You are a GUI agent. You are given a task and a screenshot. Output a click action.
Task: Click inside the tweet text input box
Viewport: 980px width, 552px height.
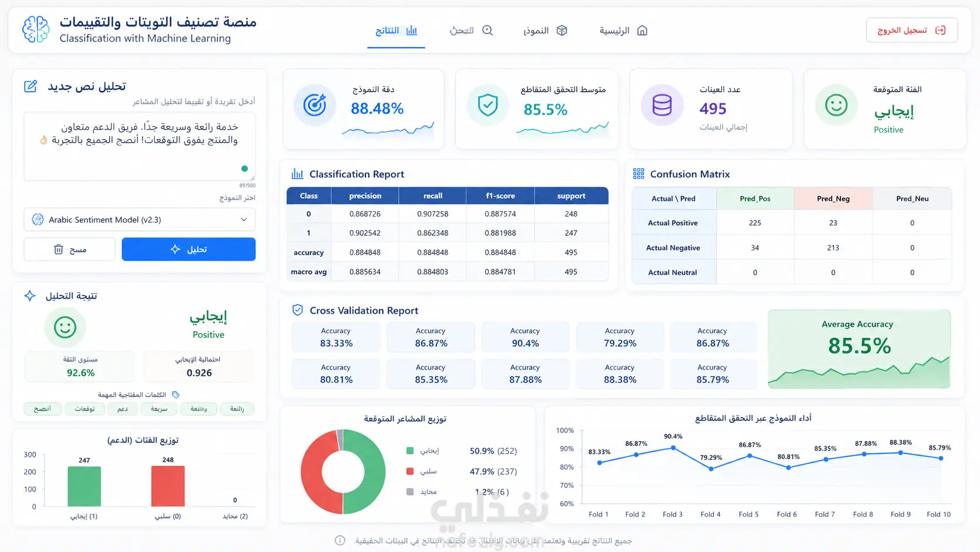click(139, 147)
